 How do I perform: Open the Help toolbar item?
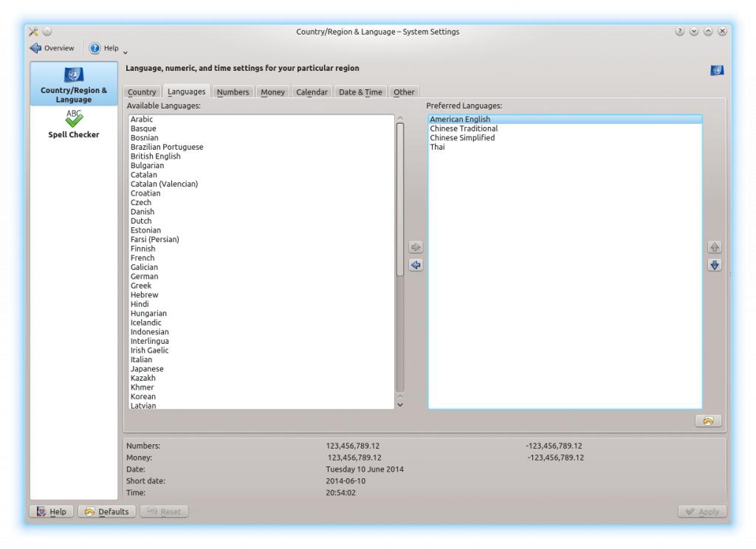[x=103, y=48]
